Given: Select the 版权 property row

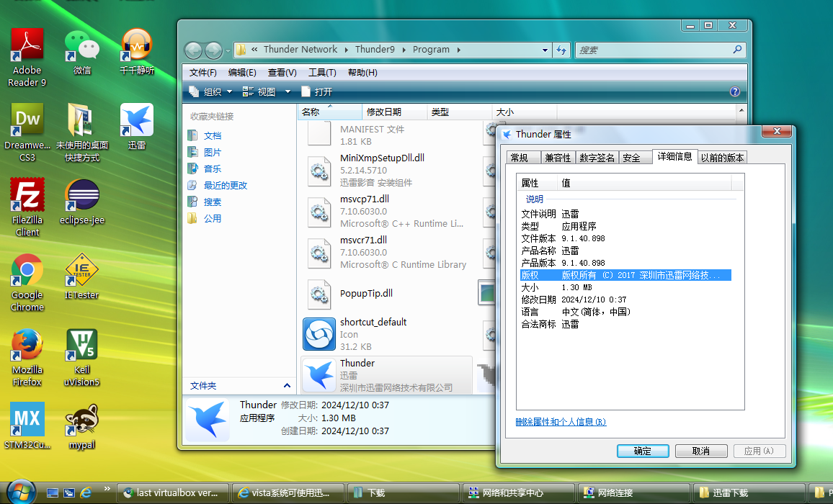Looking at the screenshot, I should 625,275.
